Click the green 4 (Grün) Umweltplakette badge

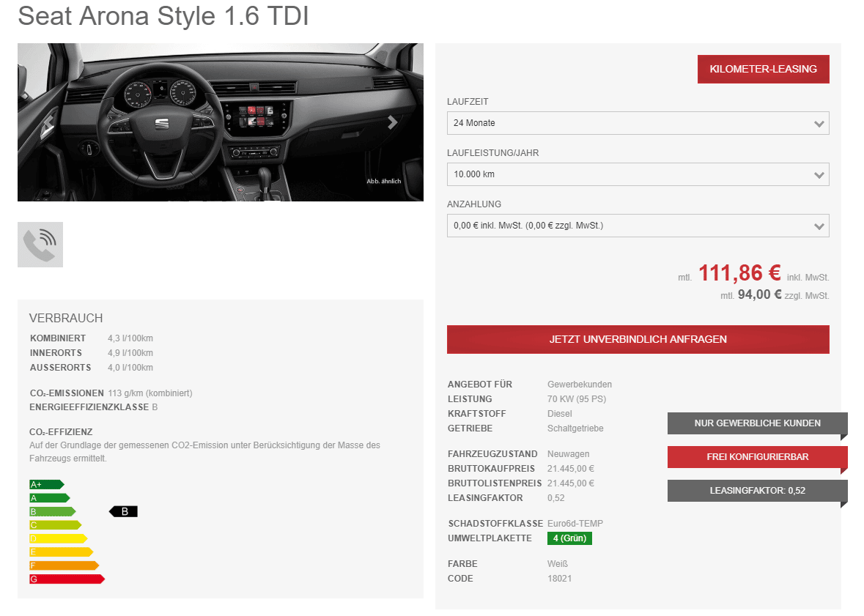[569, 538]
